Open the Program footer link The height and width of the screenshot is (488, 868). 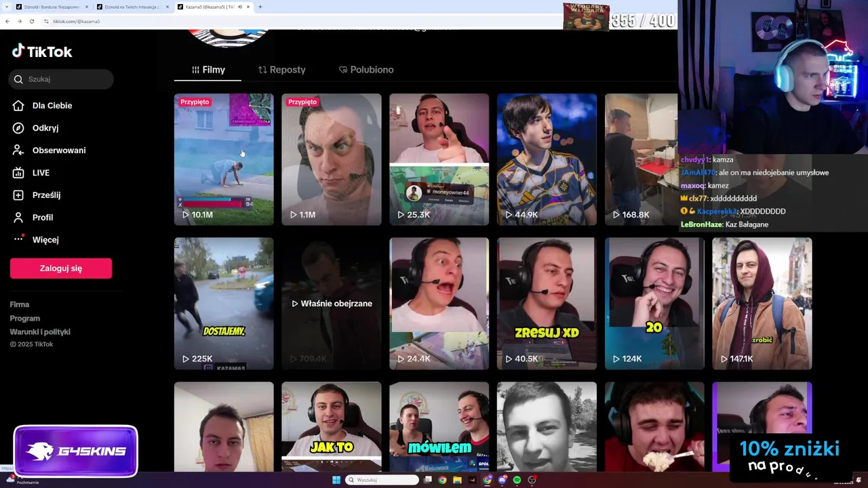[x=25, y=319]
